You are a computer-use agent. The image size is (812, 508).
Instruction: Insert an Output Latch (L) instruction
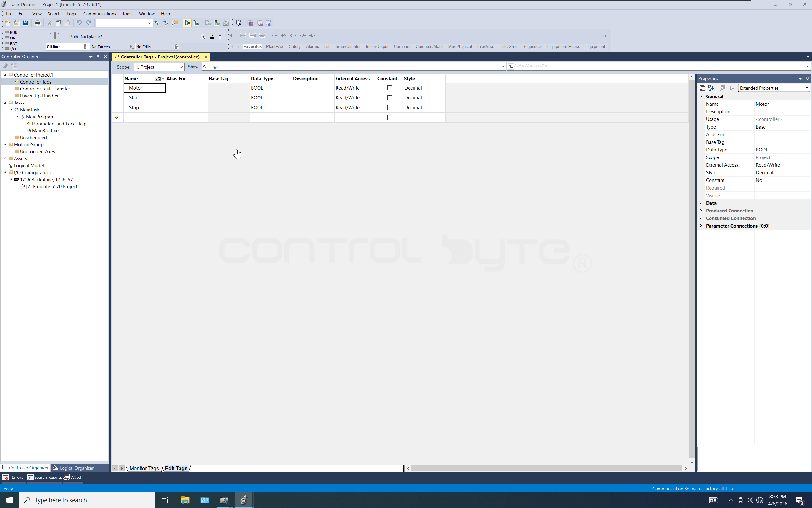312,36
